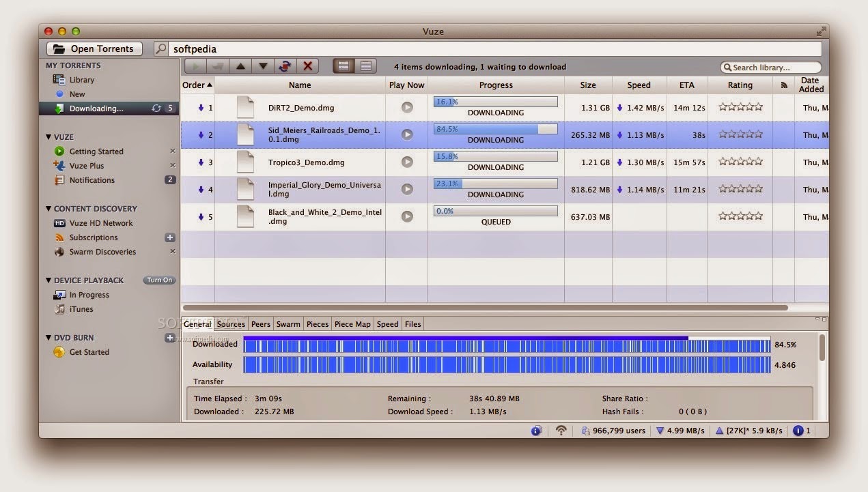Click Play Now button for Sid_Meiers_Railroads_Demo
Screen dimensions: 868x492
[407, 134]
